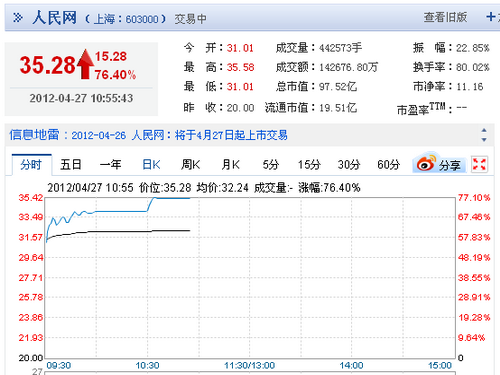Click the 人民网 stock title
The image size is (500, 375).
click(54, 17)
